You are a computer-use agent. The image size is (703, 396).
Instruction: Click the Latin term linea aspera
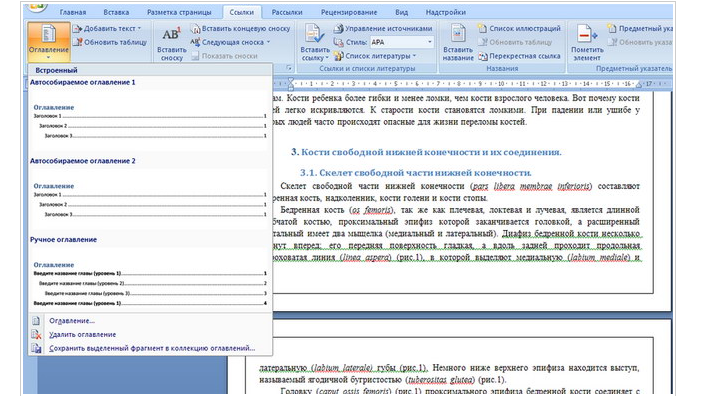coord(367,257)
